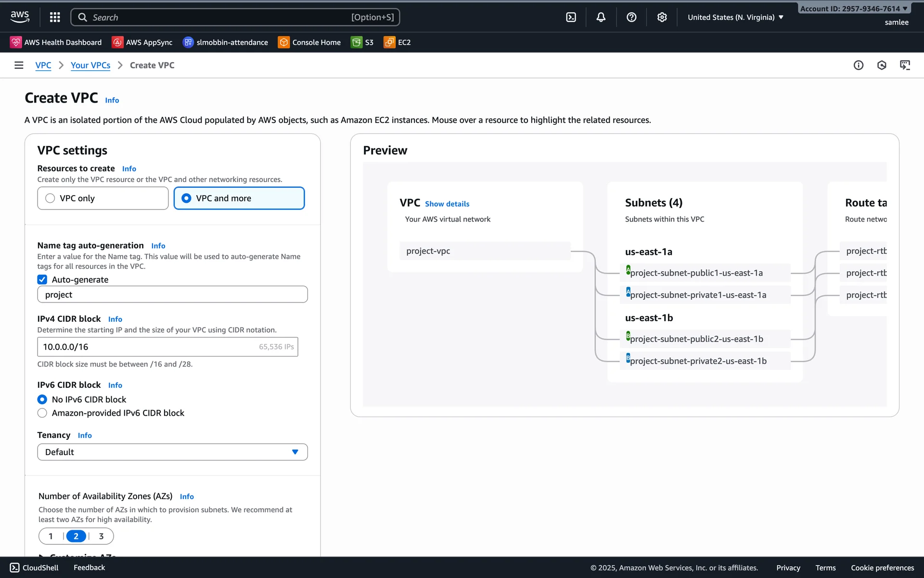Open the settings gear in header

tap(662, 17)
